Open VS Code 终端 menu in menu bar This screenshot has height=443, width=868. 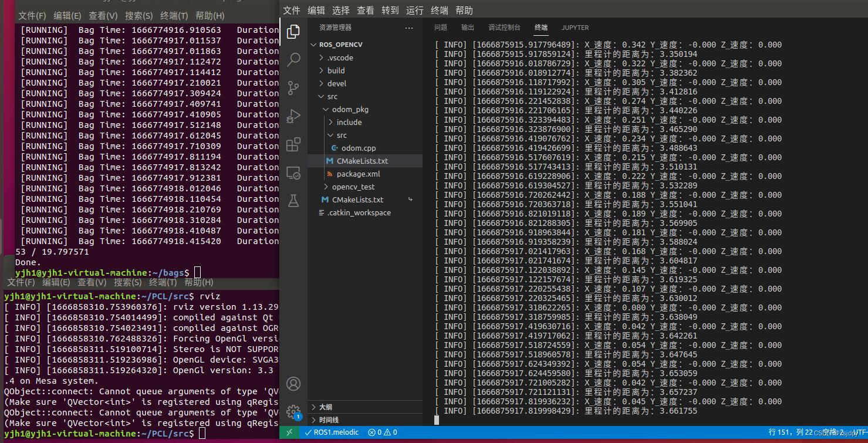[439, 11]
